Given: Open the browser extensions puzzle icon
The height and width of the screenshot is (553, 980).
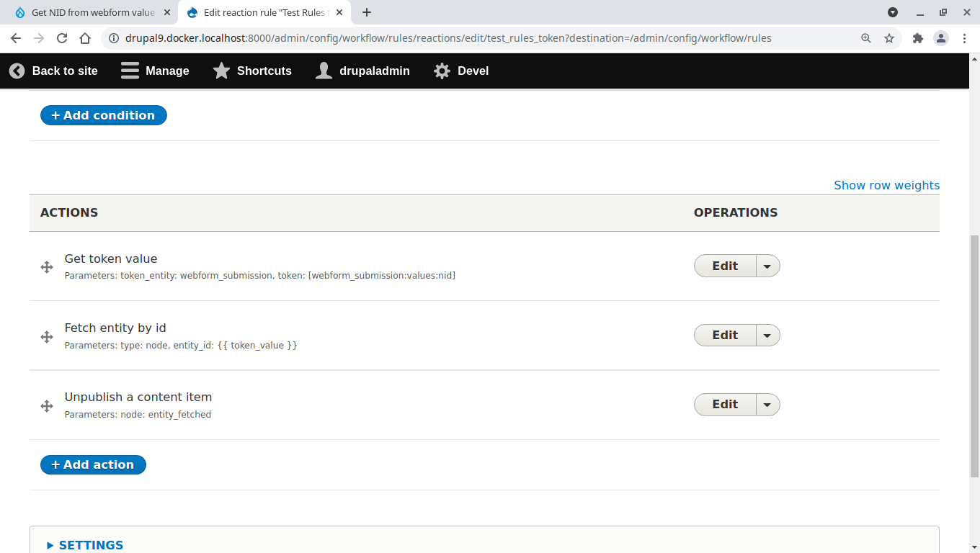Looking at the screenshot, I should (x=918, y=39).
